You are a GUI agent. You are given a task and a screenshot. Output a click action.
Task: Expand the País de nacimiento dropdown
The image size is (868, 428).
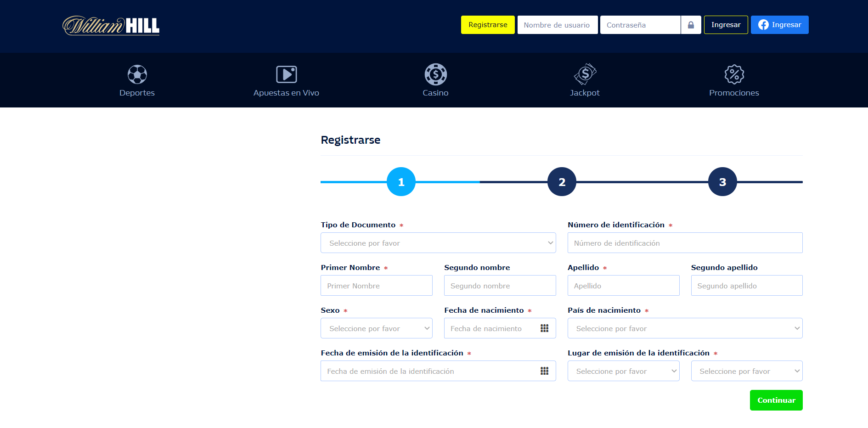pos(685,328)
